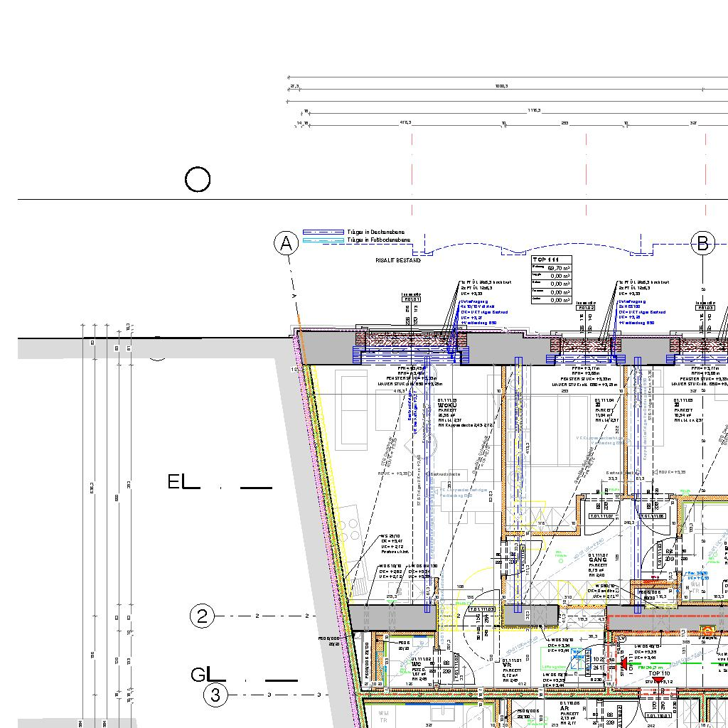Image resolution: width=728 pixels, height=728 pixels.
Task: Select the VR room label
Action: [x=506, y=665]
